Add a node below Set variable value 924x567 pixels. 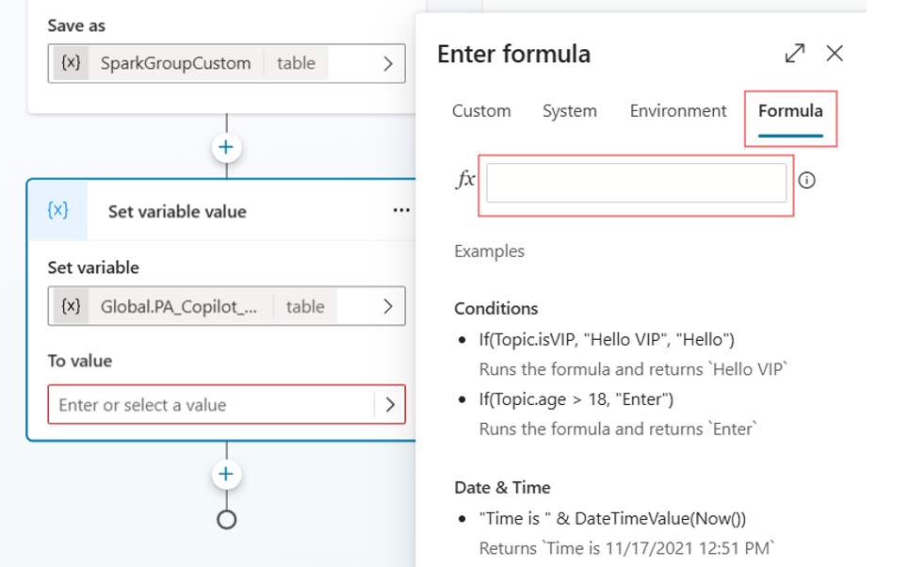(226, 474)
